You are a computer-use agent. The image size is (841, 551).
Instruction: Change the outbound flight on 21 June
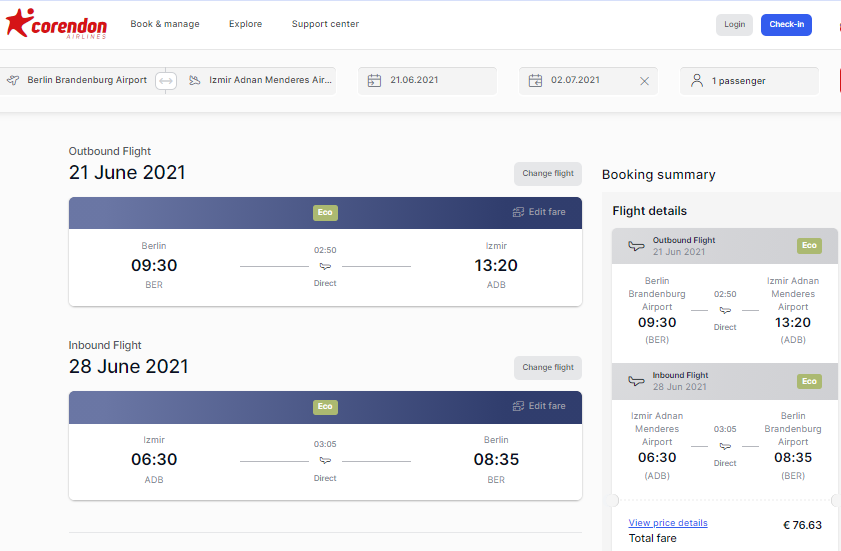(548, 174)
